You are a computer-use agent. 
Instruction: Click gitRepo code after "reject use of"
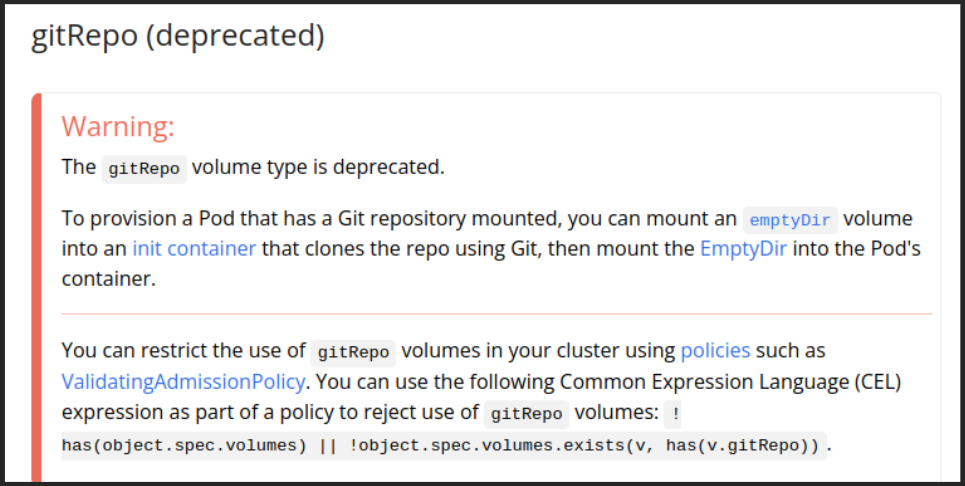pos(526,414)
